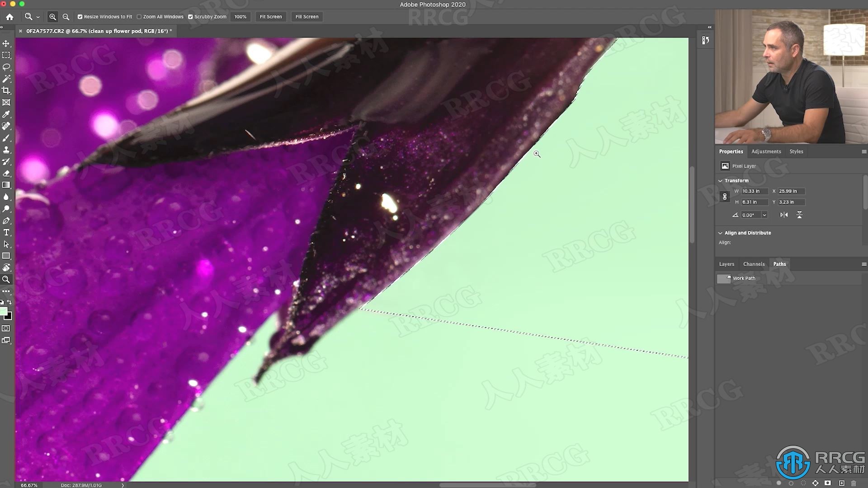Select the Zoom tool
The height and width of the screenshot is (488, 868).
(7, 279)
